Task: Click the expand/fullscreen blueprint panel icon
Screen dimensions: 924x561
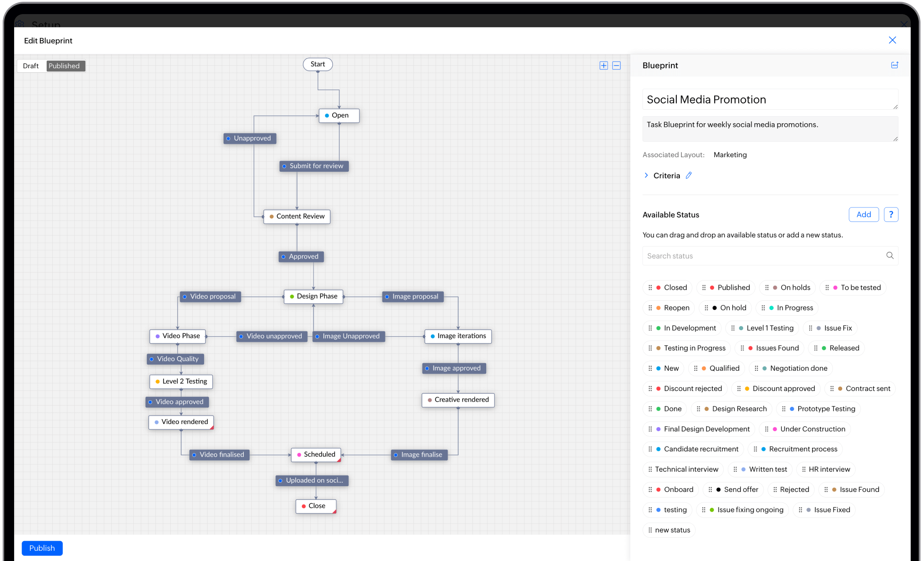Action: [x=894, y=65]
